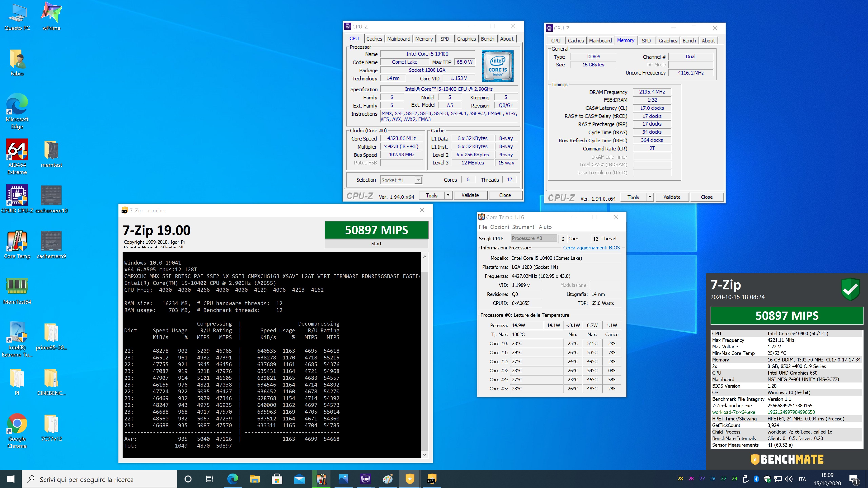Image resolution: width=868 pixels, height=488 pixels.
Task: Click Close in the CPU-Z Memory window
Action: pos(706,197)
